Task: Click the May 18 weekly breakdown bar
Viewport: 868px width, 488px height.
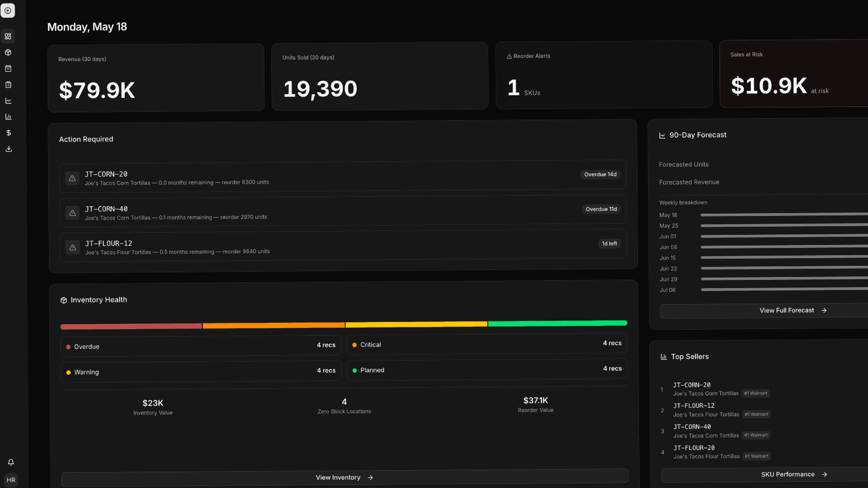Action: coord(784,215)
